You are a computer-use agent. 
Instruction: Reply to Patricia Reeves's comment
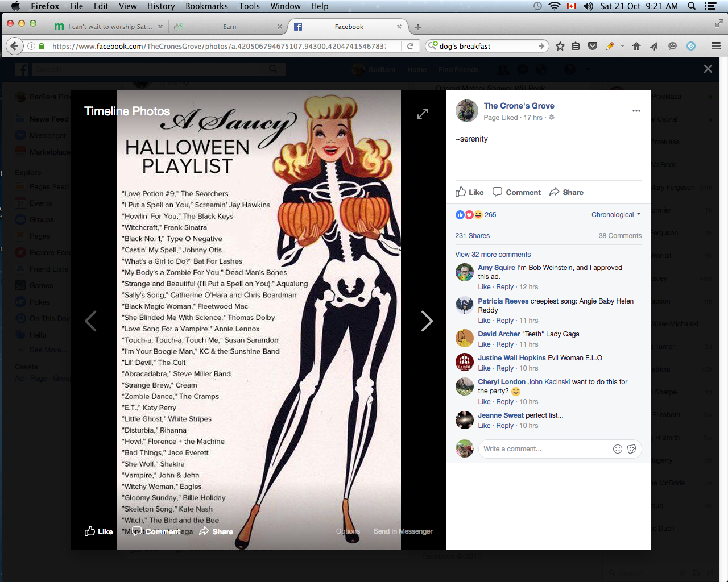(x=504, y=321)
